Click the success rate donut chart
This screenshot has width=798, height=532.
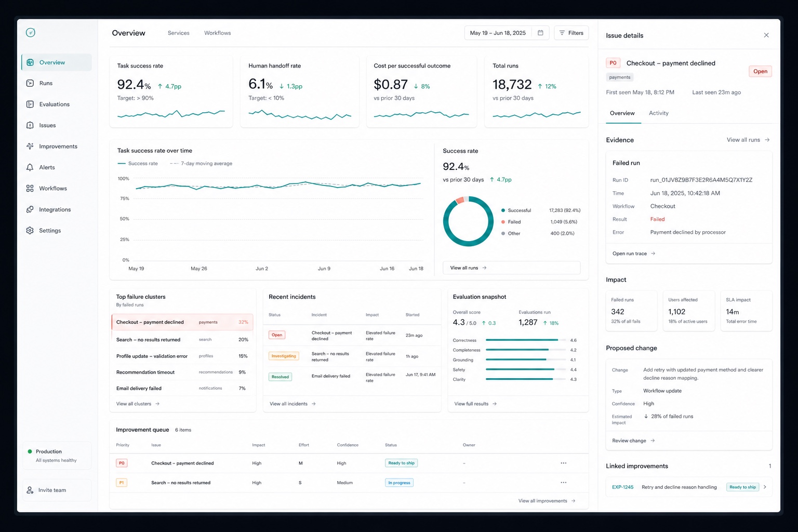click(468, 221)
